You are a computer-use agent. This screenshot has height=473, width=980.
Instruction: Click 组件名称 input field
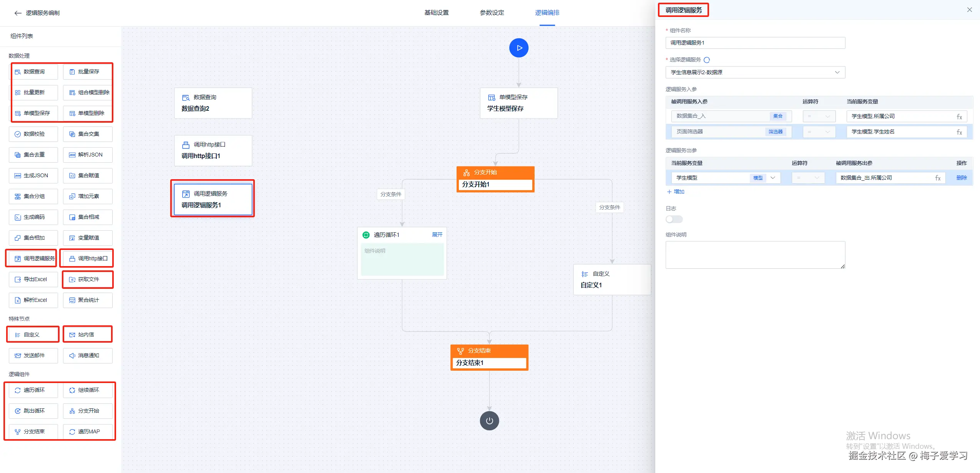[x=755, y=43]
